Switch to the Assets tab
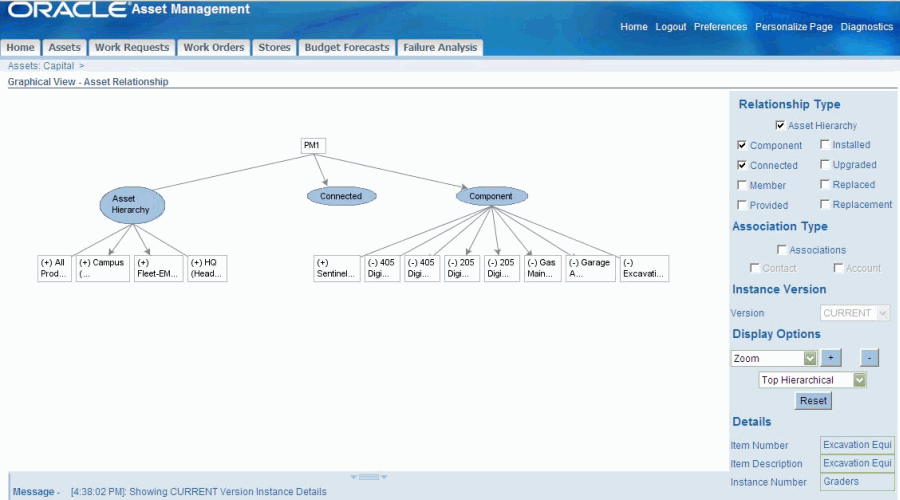The width and height of the screenshot is (900, 500). point(64,48)
